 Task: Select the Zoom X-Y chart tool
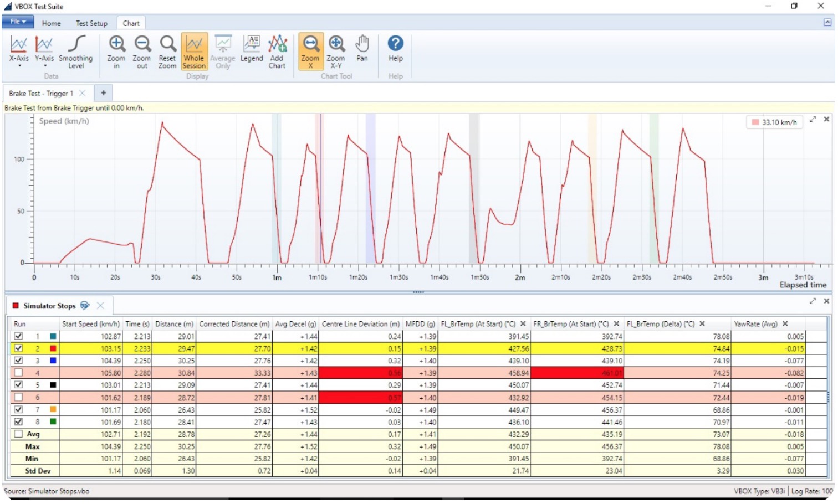[x=336, y=51]
